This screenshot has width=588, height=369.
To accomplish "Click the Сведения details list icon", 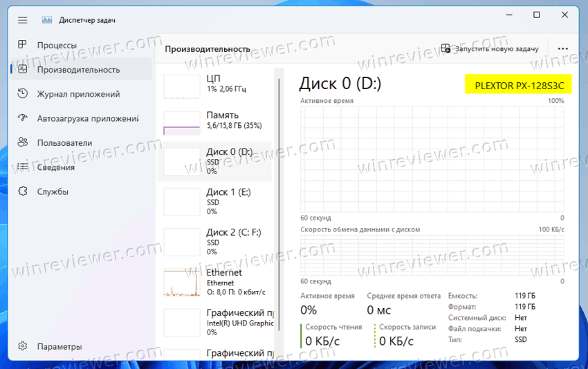I will [23, 167].
